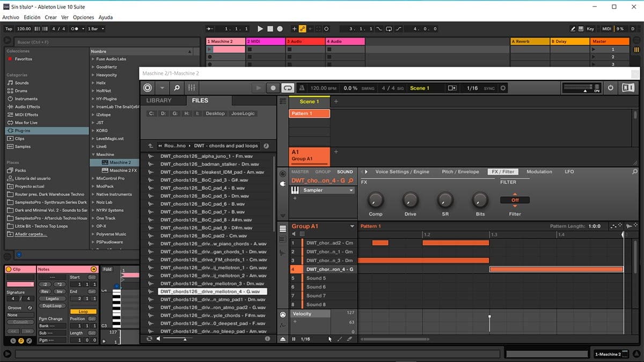Open recent locations clock icon in browser path
644x362 pixels.
266,146
